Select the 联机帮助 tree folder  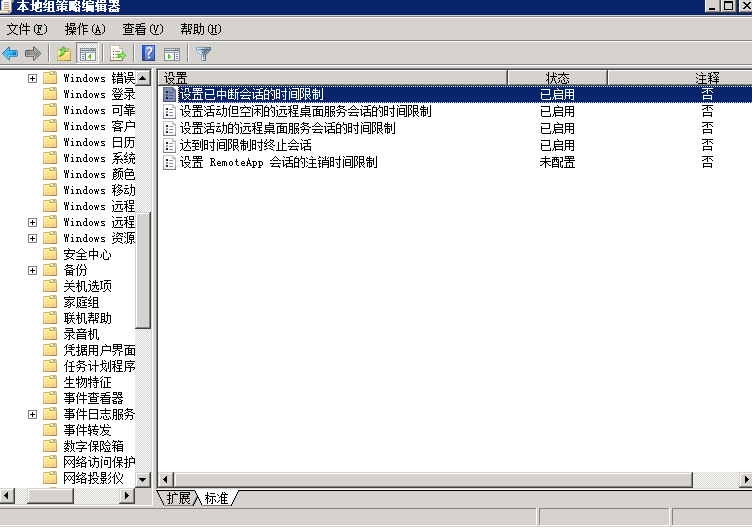87,318
